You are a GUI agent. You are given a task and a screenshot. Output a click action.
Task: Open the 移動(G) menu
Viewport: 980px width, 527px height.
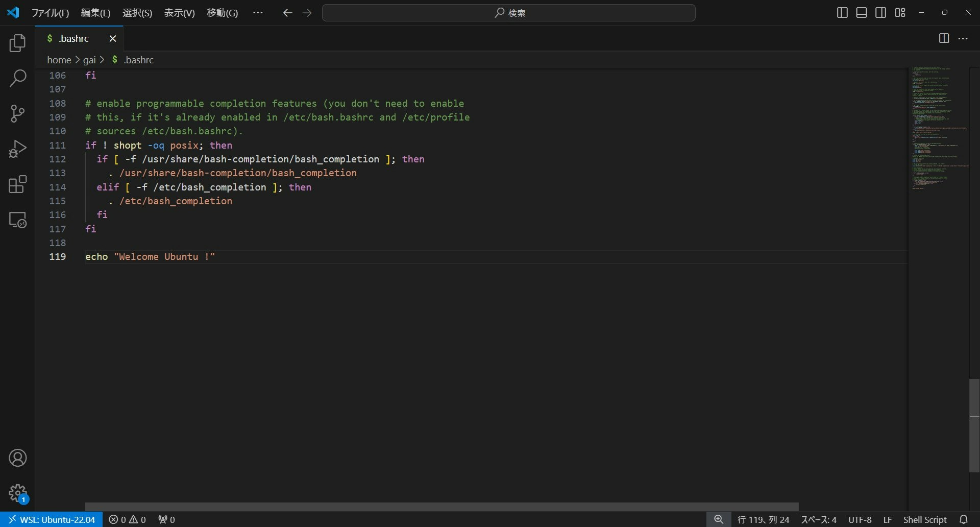[222, 13]
